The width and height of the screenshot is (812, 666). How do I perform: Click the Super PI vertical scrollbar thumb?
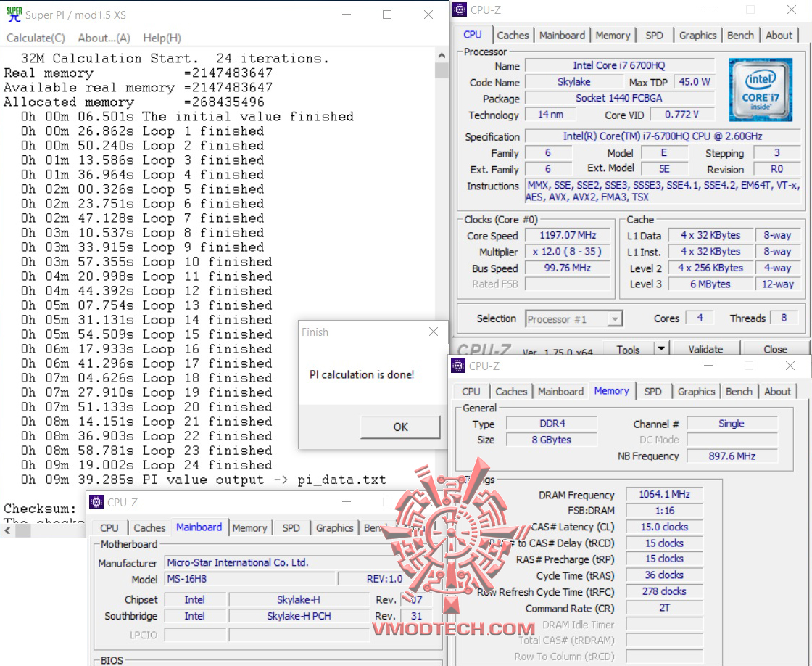pos(442,70)
